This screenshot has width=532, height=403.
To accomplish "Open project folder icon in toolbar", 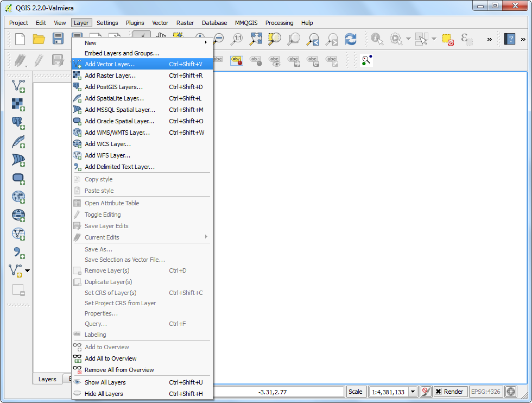I will (39, 39).
